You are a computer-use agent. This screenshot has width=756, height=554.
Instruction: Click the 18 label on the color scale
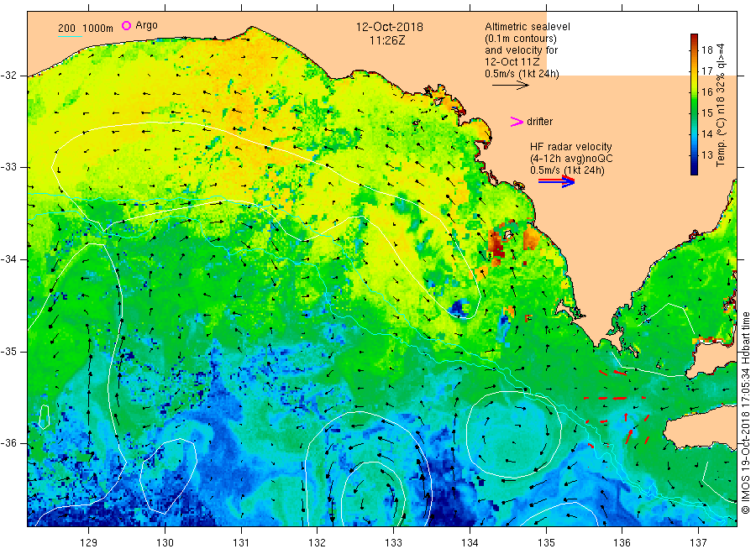706,50
